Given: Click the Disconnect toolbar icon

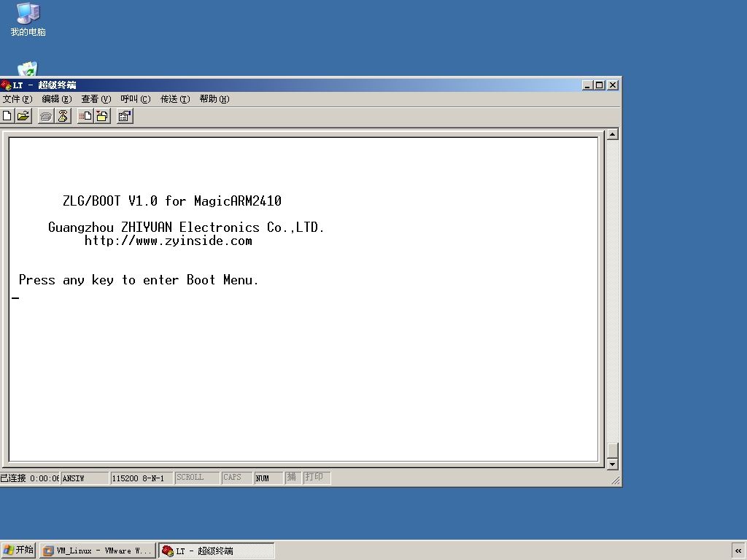Looking at the screenshot, I should 63,116.
